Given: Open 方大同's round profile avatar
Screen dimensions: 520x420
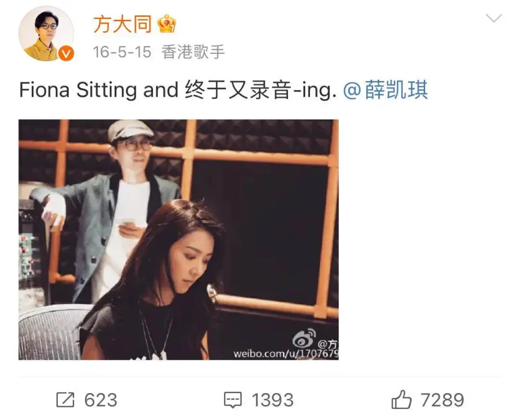Looking at the screenshot, I should pyautogui.click(x=46, y=34).
